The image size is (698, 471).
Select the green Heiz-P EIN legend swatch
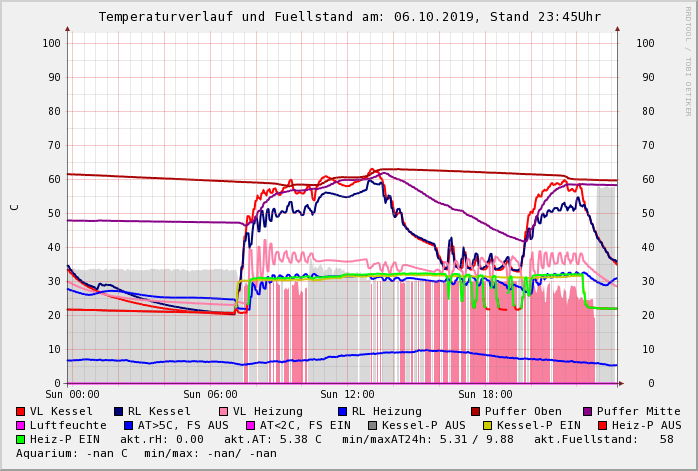(21, 439)
